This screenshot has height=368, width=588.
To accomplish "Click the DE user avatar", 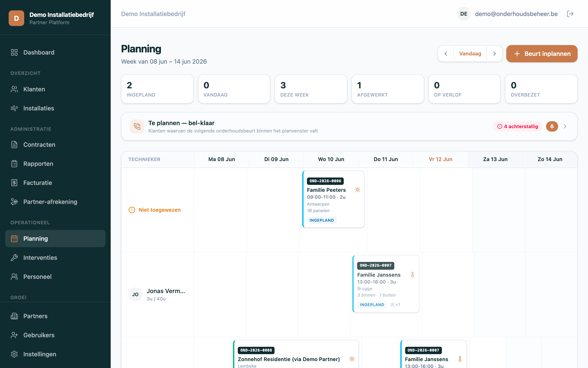I will 464,14.
